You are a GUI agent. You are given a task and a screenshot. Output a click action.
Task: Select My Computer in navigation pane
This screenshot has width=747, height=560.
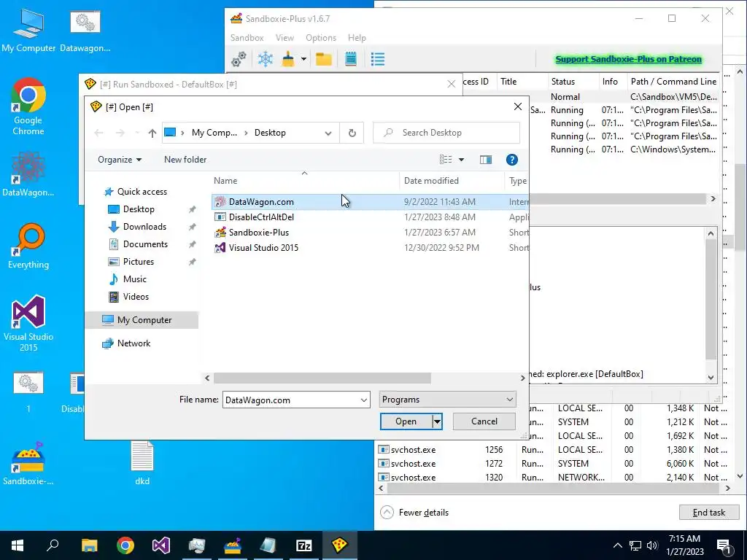142,320
